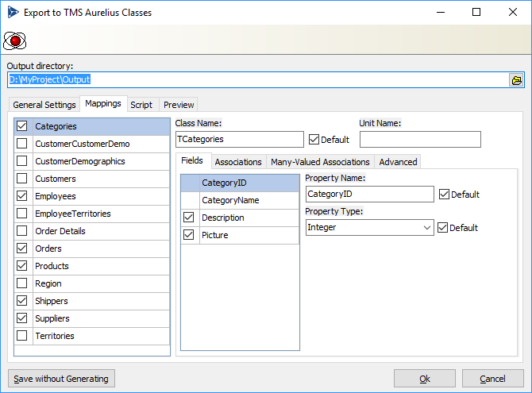
Task: Select the Employees table name
Action: click(x=56, y=196)
